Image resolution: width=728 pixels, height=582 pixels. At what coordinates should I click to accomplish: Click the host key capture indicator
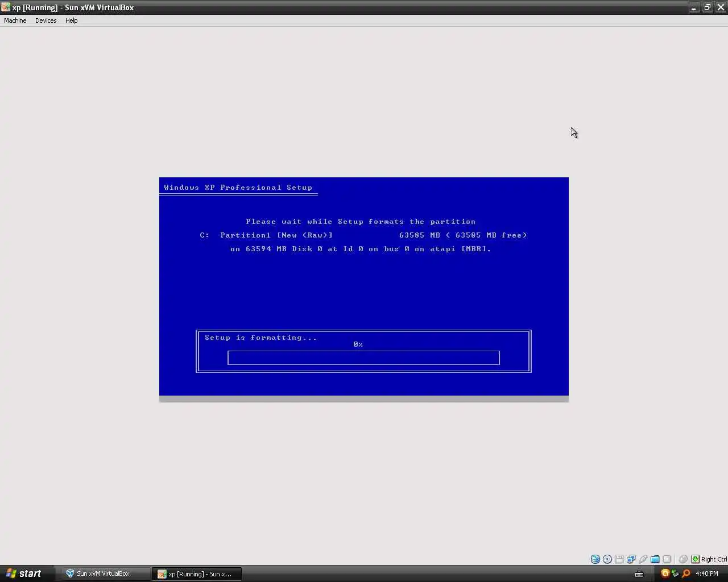pyautogui.click(x=695, y=559)
